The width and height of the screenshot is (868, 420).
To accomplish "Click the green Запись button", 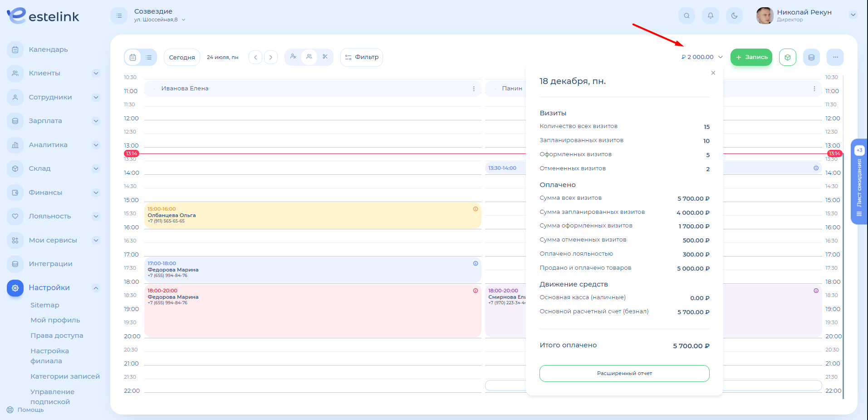I will pos(751,57).
